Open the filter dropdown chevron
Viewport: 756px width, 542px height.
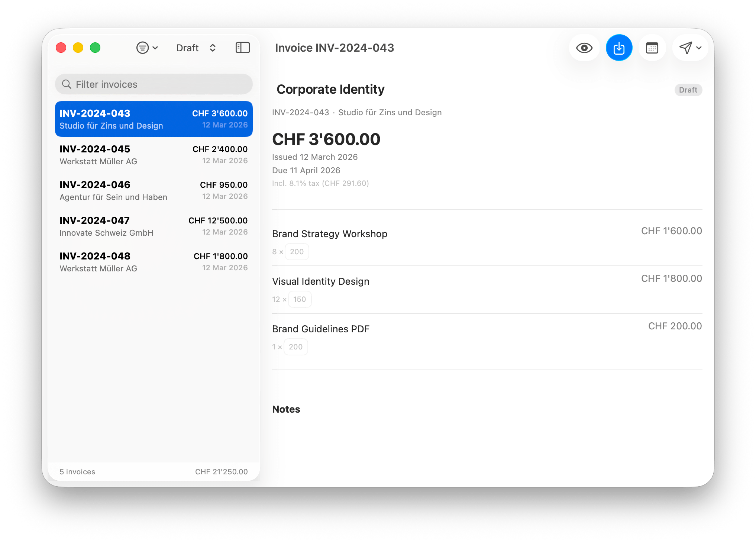coord(155,48)
